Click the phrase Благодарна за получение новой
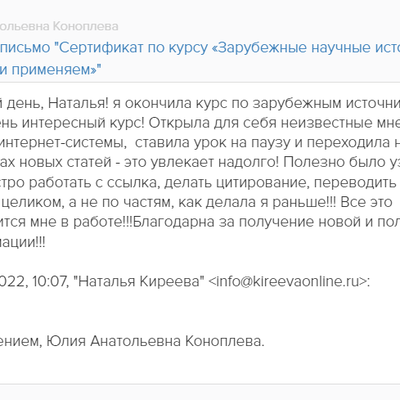 pyautogui.click(x=223, y=222)
